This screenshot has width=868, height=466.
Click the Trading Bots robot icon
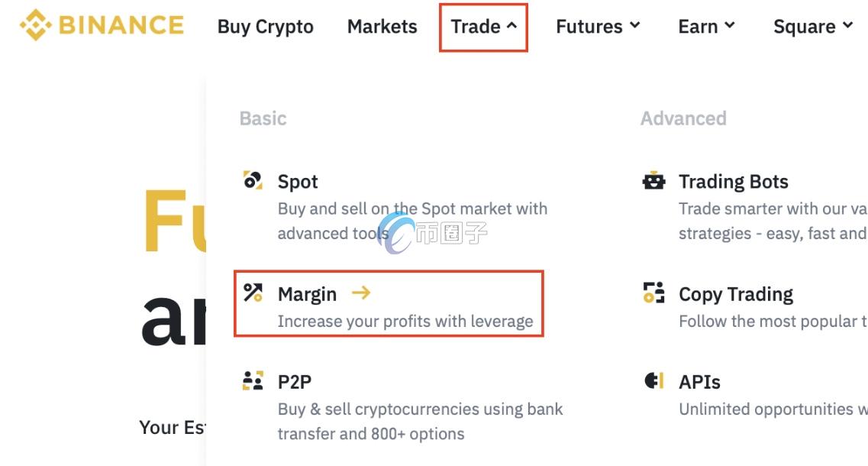[654, 181]
